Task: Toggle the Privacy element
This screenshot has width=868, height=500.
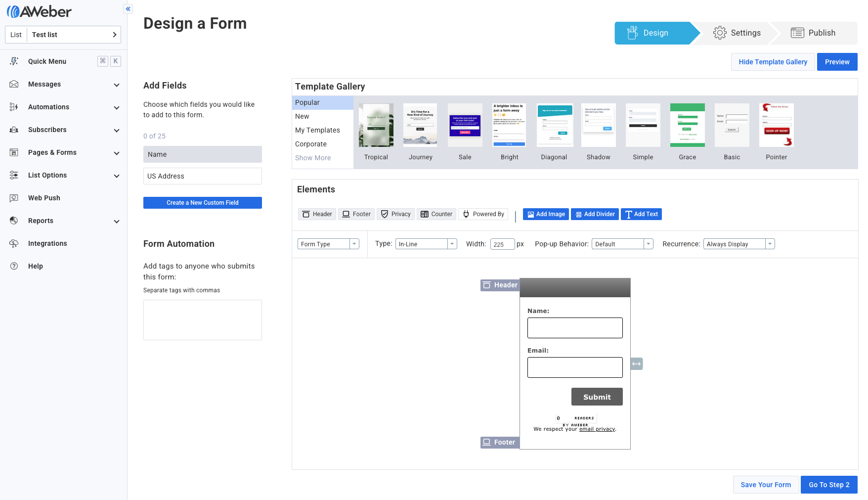Action: pos(396,214)
